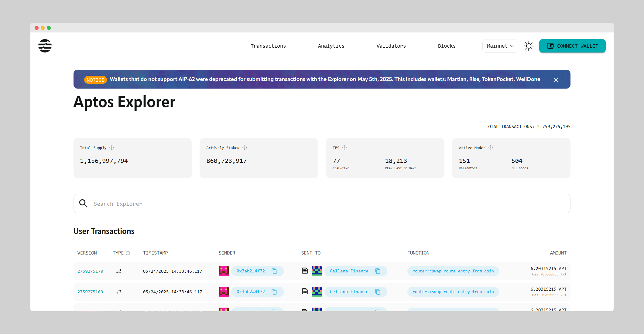Click contract document icon in row 2759275170

305,271
